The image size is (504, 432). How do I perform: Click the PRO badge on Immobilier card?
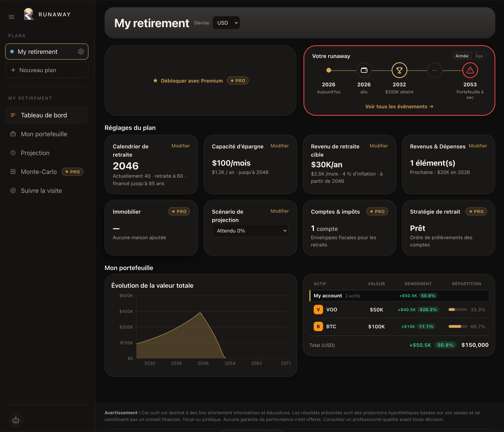179,212
